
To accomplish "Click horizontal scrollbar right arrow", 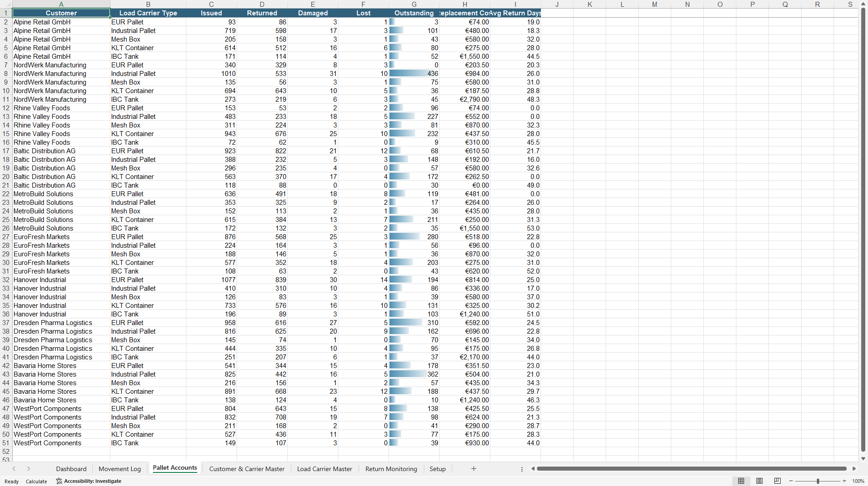I will coord(854,469).
